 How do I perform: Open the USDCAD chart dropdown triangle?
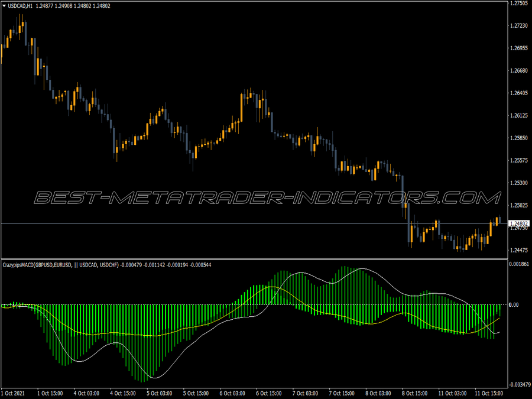(4, 6)
